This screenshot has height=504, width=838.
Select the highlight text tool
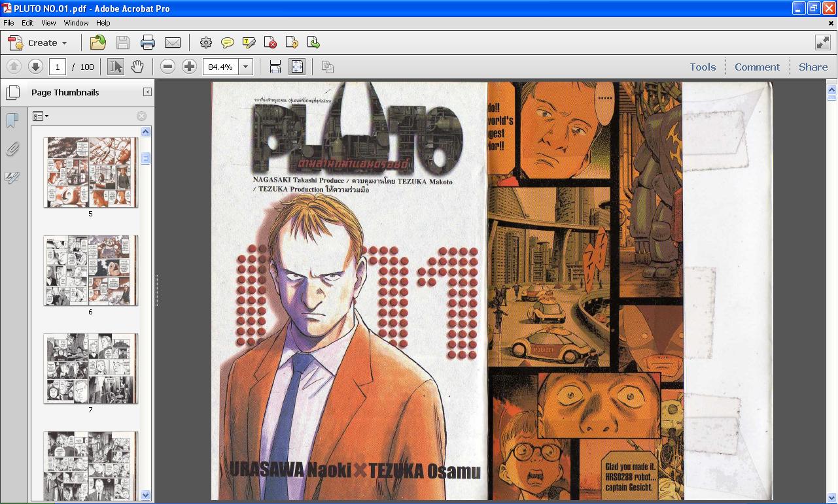[249, 43]
